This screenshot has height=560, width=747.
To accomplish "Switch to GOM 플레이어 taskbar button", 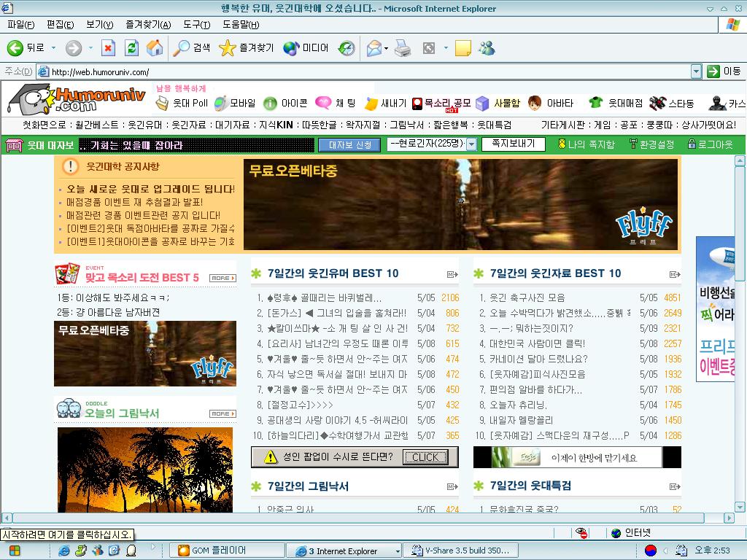I will [x=227, y=551].
